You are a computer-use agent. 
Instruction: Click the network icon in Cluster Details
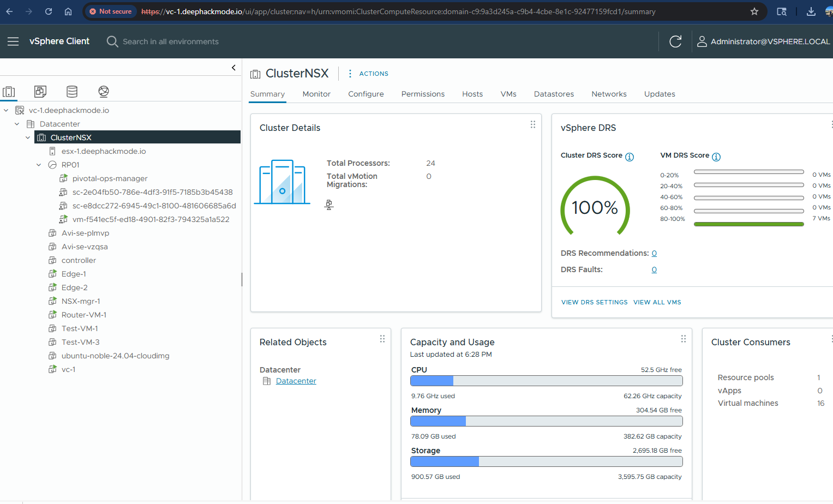(329, 205)
